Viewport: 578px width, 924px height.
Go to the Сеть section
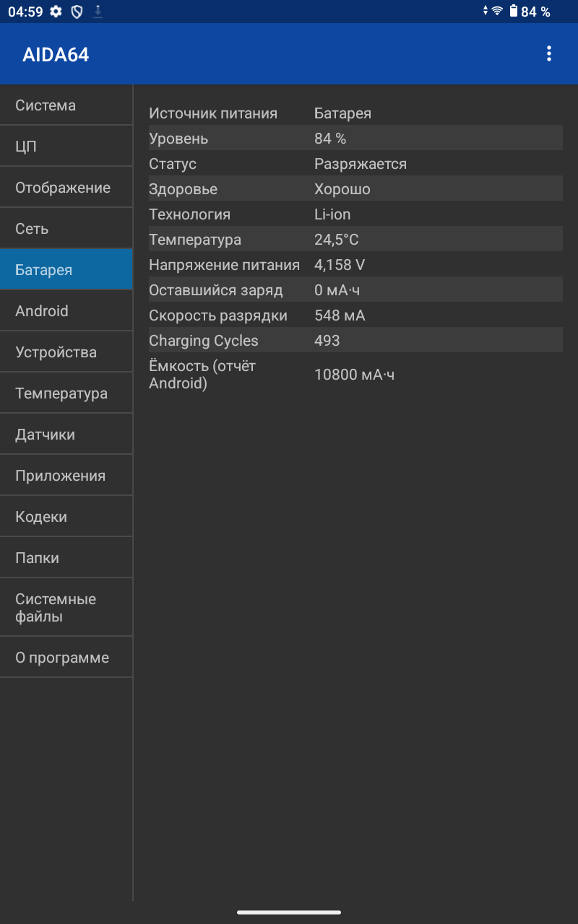[66, 229]
